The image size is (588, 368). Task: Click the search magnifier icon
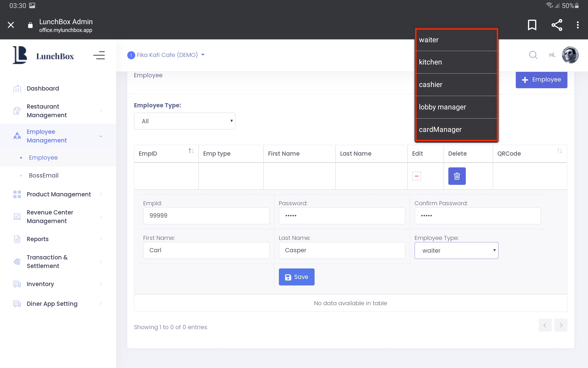533,55
